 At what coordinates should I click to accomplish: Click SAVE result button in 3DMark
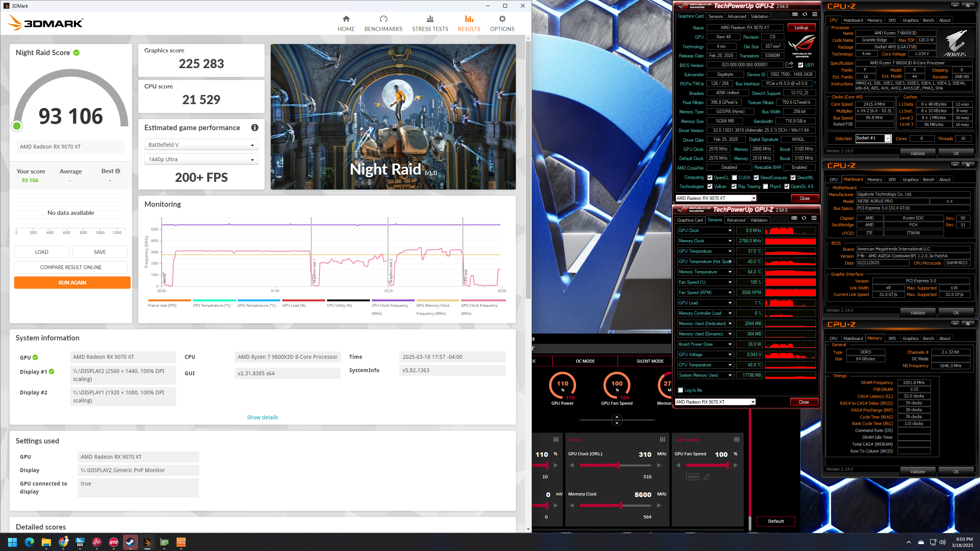pyautogui.click(x=100, y=252)
